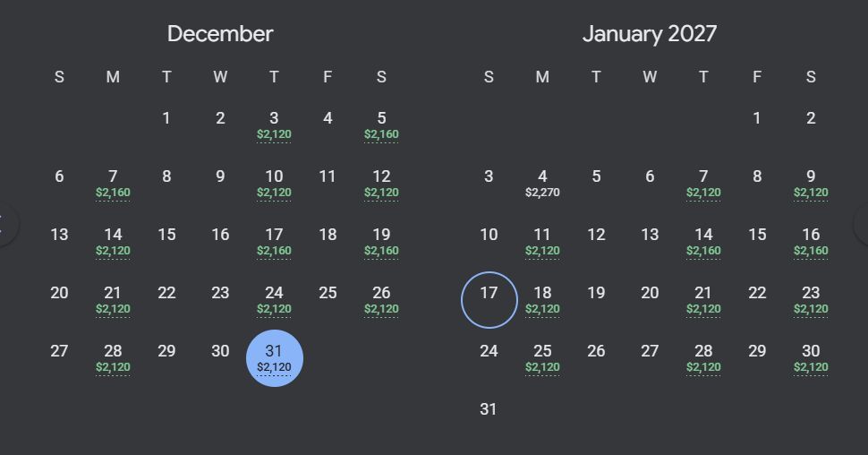Choose January 4 with $2,270 fare
The image size is (868, 455).
tap(542, 184)
